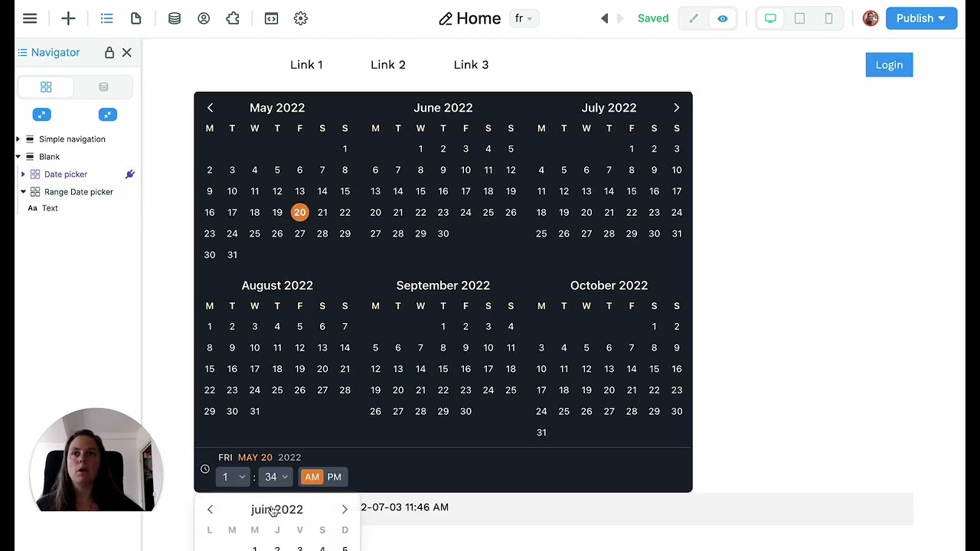Viewport: 980px width, 551px height.
Task: Open the database icon in top toolbar
Action: coord(175,18)
